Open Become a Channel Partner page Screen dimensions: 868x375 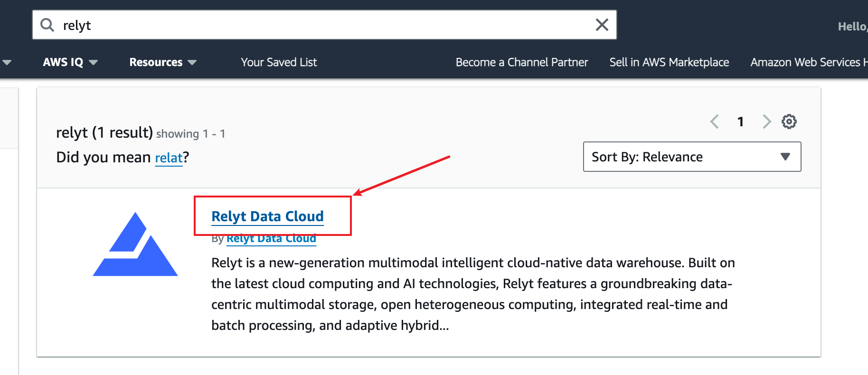pos(522,62)
